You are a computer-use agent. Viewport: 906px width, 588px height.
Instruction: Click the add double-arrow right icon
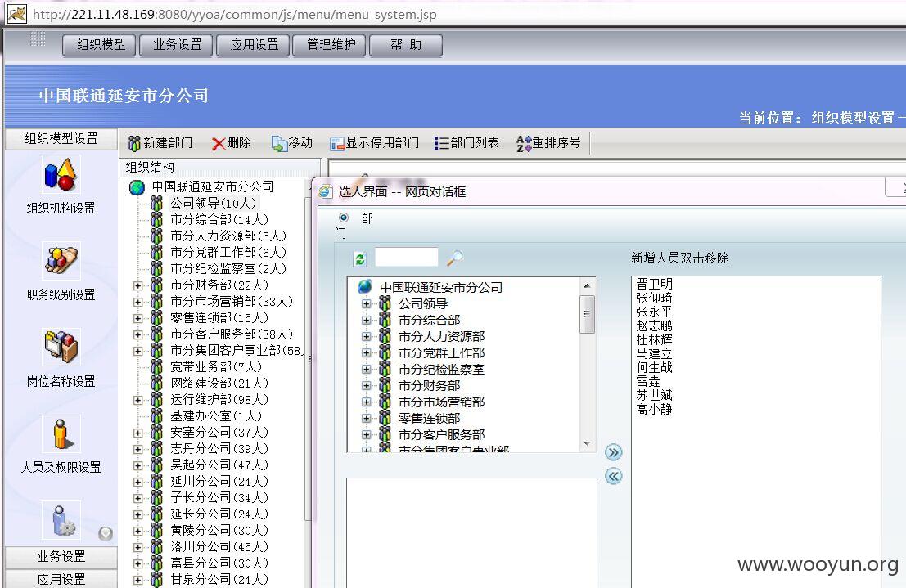(614, 451)
